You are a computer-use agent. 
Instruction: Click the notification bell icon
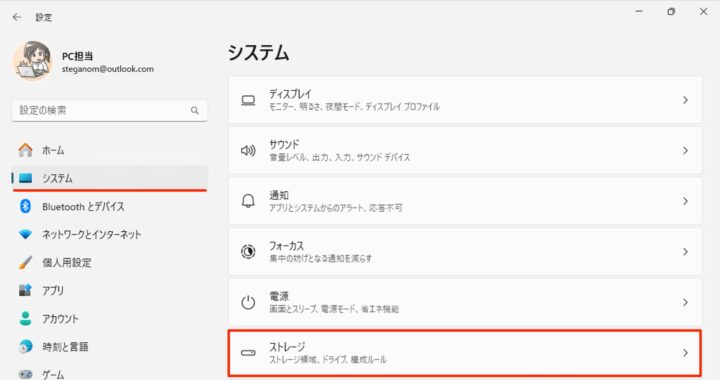coord(248,201)
